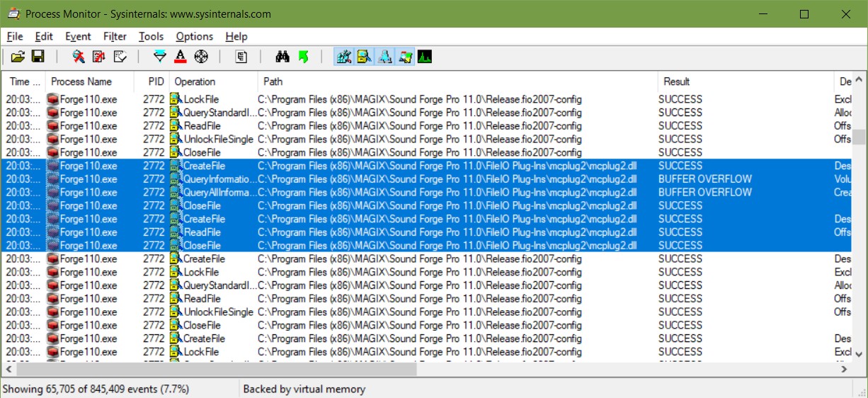Click 'Backed by virtual memory' status text
The height and width of the screenshot is (398, 868).
coord(304,389)
